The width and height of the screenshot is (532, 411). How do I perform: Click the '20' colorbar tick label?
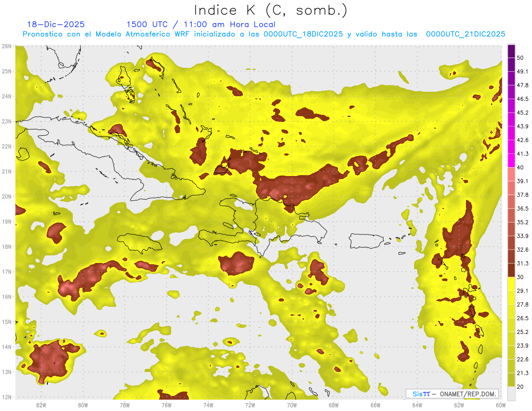coord(521,387)
